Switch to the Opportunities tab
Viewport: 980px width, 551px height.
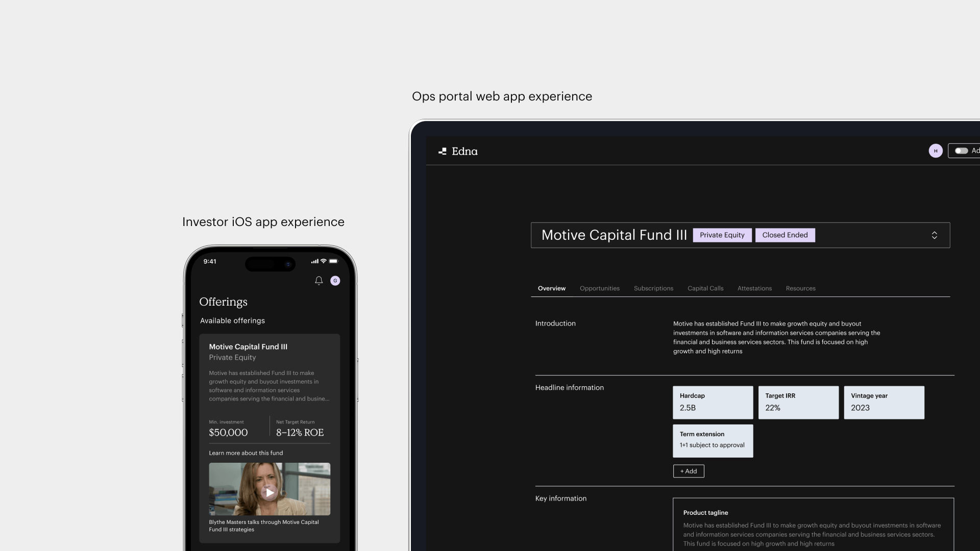[x=600, y=288]
